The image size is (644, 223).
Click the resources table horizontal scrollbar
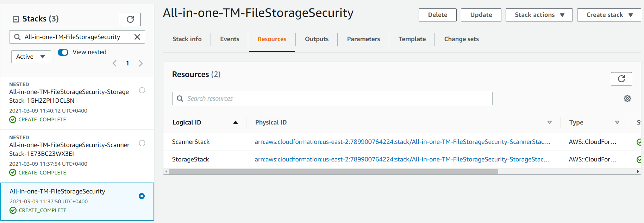pyautogui.click(x=333, y=172)
